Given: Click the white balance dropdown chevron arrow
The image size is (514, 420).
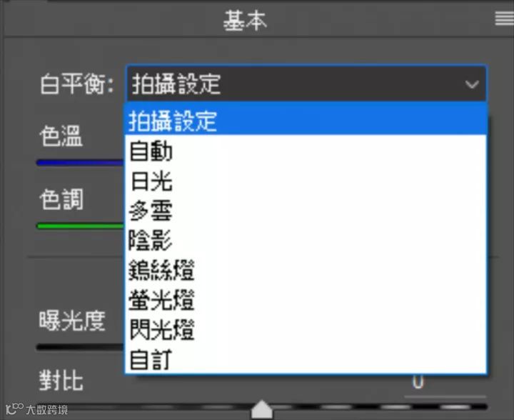Looking at the screenshot, I should pos(472,84).
